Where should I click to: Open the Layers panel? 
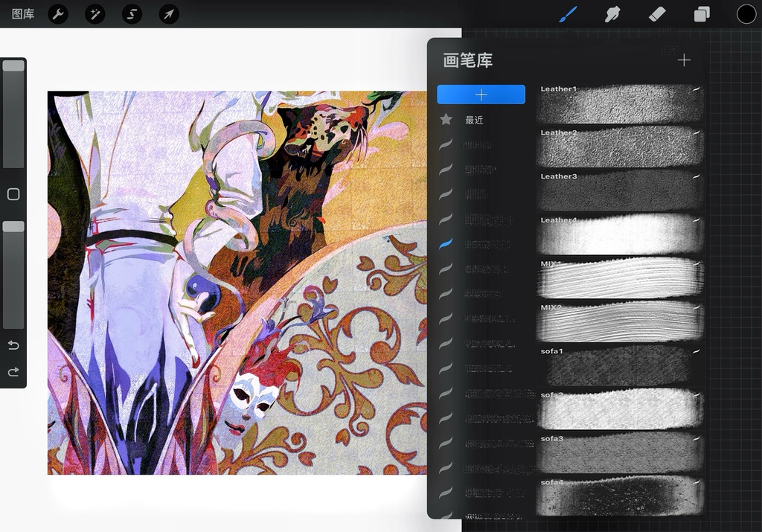coord(700,13)
